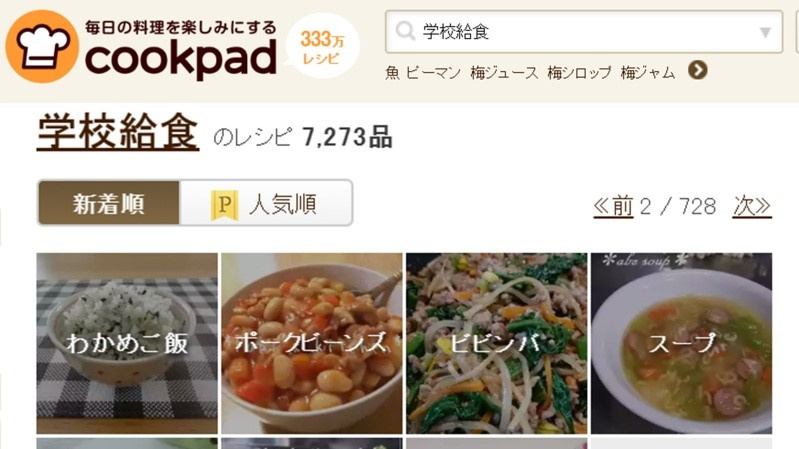Screen dimensions: 799x449
Task: Click the magnifying glass search icon
Action: [x=406, y=32]
